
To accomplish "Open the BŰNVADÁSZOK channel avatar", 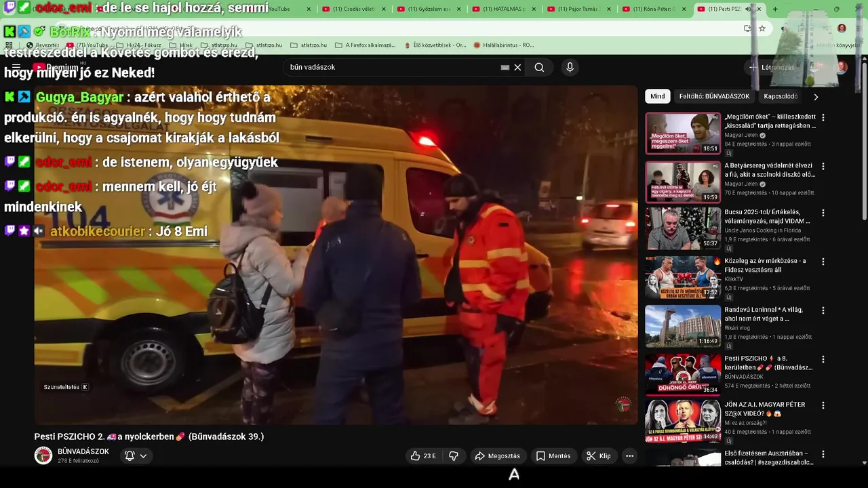I will 43,455.
